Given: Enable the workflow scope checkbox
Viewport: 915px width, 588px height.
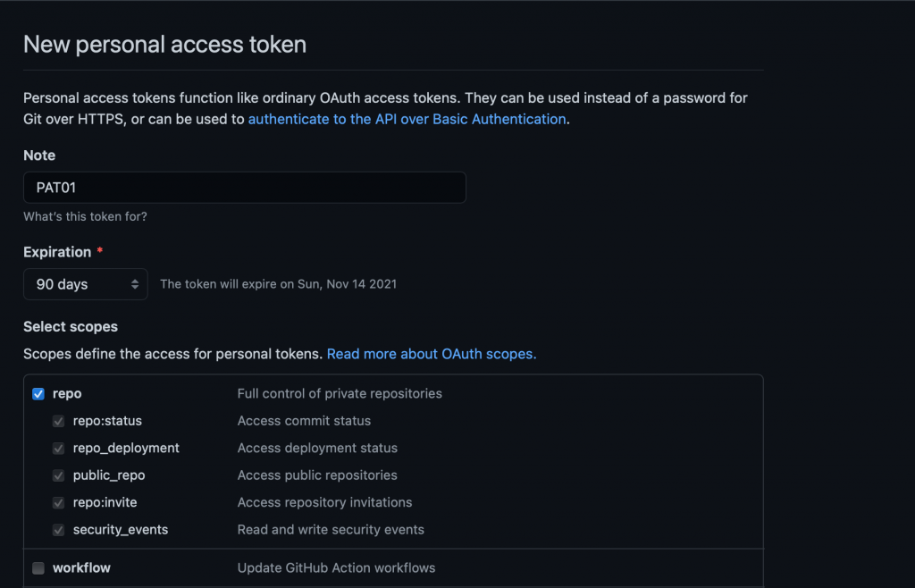Looking at the screenshot, I should pos(38,568).
